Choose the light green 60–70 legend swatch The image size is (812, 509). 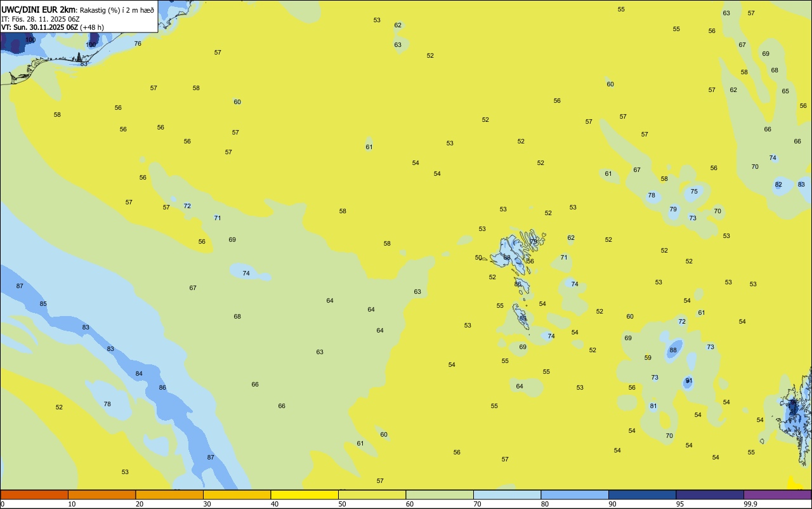coord(440,494)
